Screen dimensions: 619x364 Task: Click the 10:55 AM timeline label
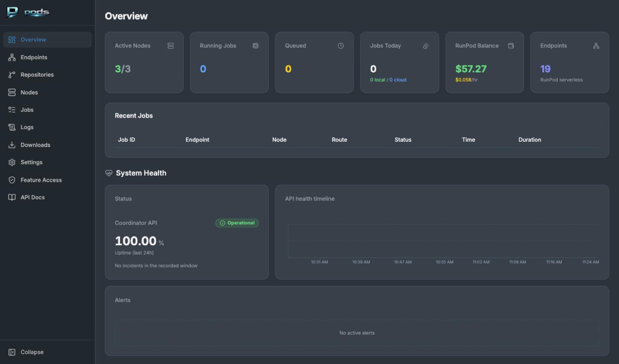[445, 262]
